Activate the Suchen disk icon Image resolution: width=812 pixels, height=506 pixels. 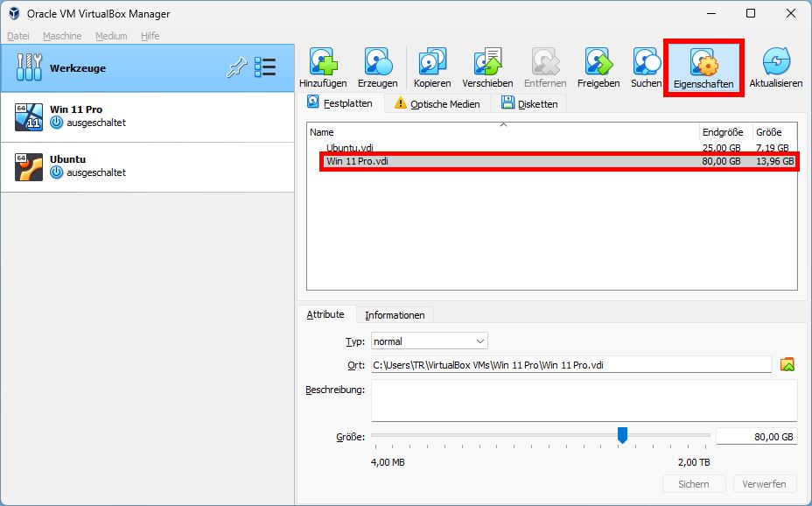646,61
